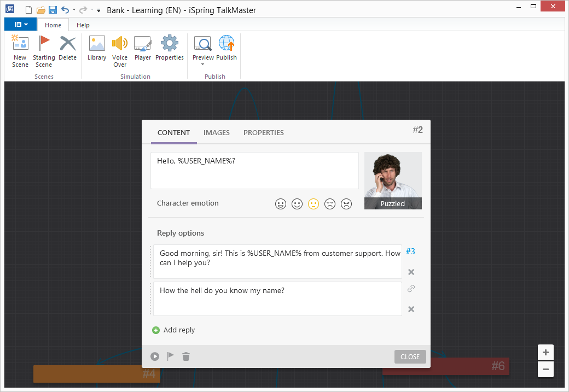
Task: Switch to the Home ribbon tab
Action: pyautogui.click(x=53, y=25)
